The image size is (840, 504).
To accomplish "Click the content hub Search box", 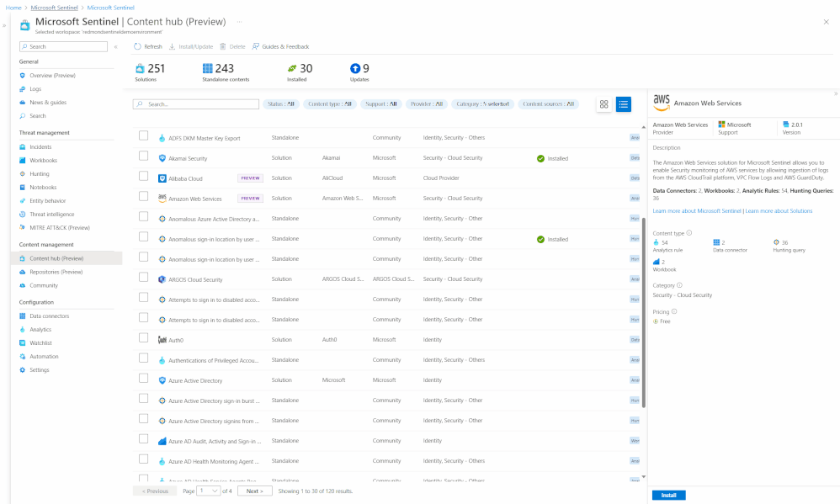I will click(196, 103).
